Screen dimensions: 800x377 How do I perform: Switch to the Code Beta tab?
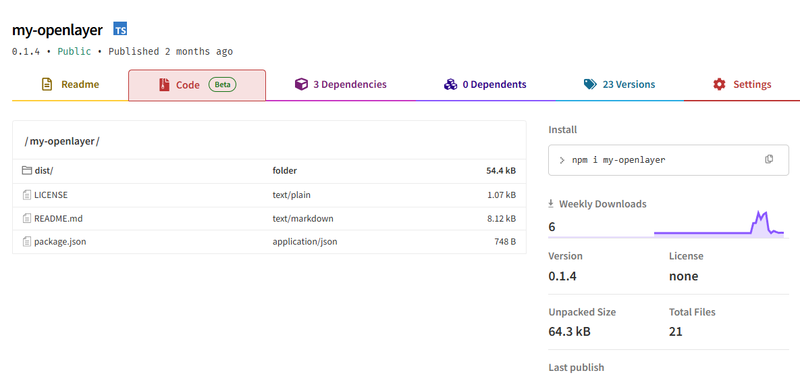pos(197,85)
